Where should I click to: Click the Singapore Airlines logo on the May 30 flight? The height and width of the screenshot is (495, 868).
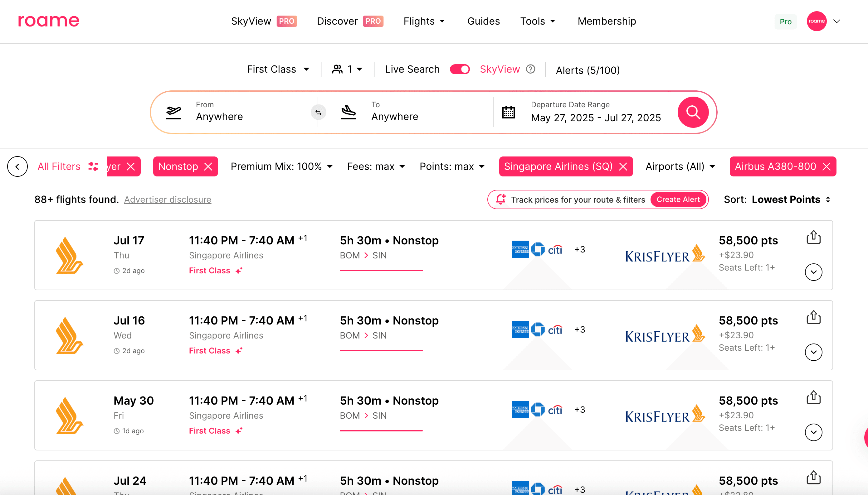point(69,416)
